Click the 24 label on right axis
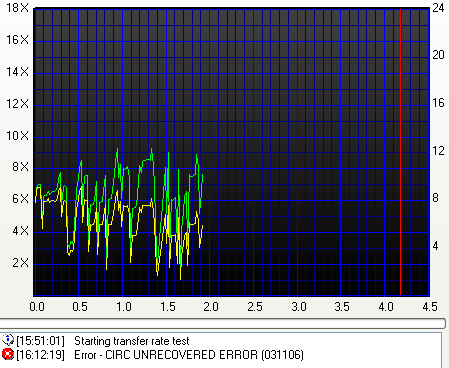 [x=438, y=8]
